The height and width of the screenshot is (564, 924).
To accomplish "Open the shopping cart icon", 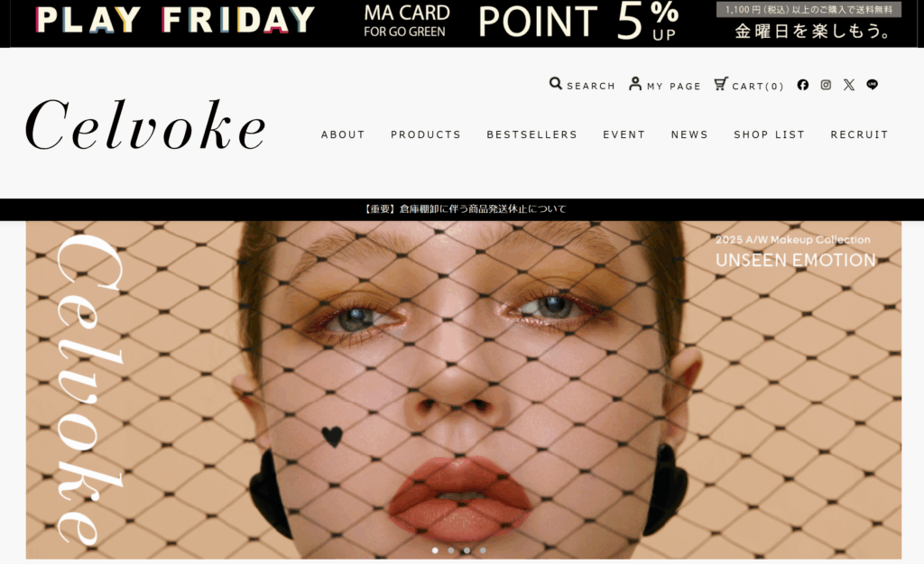I will [721, 84].
